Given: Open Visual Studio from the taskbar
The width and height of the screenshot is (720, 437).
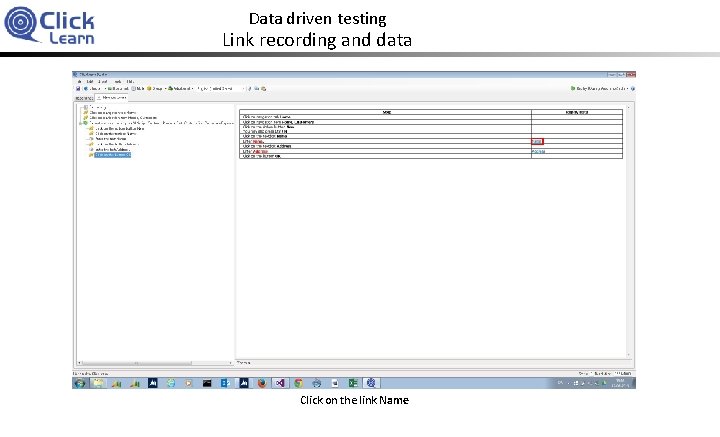Looking at the screenshot, I should (x=280, y=383).
